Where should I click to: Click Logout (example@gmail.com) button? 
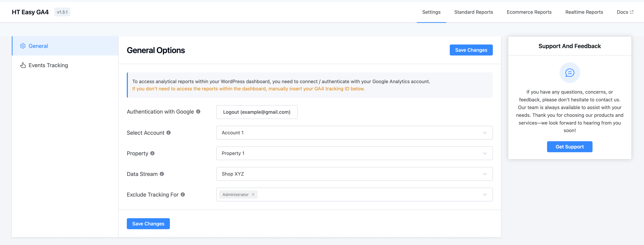click(x=257, y=112)
